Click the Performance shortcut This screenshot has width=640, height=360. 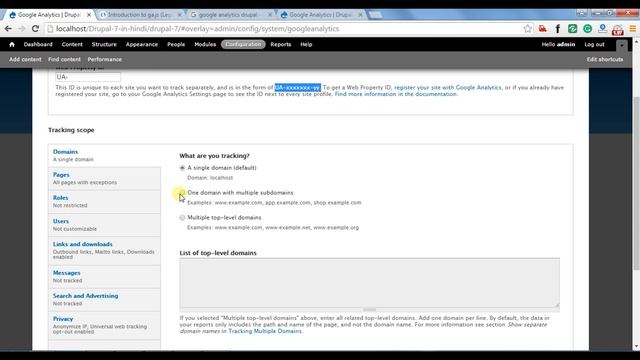coord(104,59)
